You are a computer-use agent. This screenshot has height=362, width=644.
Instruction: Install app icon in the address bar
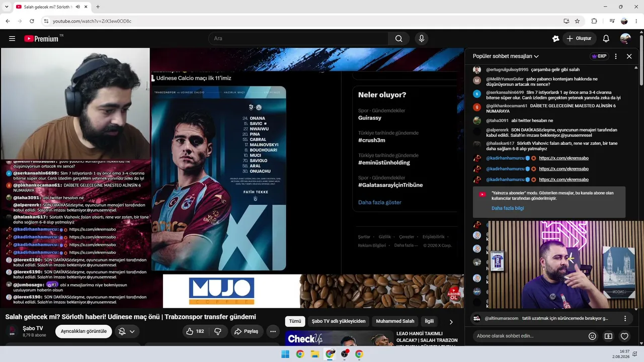click(567, 21)
